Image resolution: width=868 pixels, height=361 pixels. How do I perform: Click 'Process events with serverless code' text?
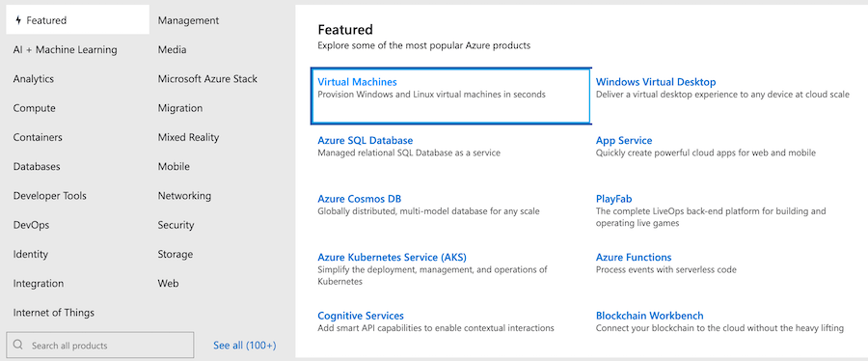[x=665, y=269]
